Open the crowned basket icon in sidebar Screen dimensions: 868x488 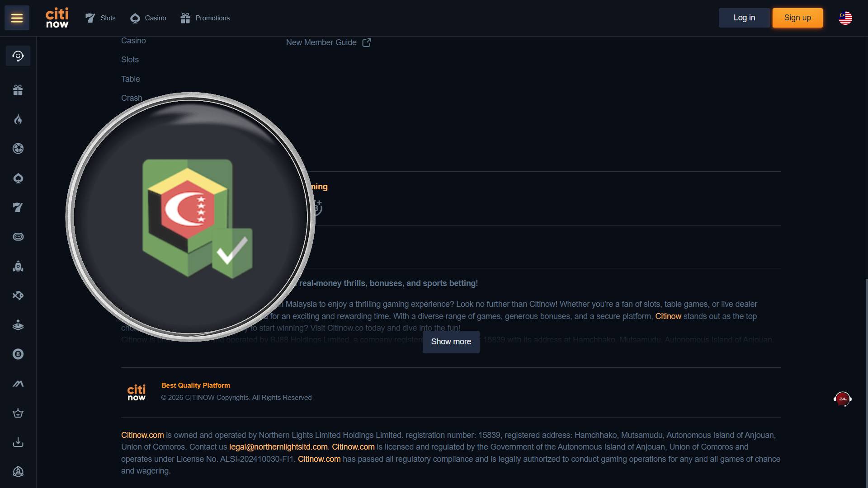click(x=18, y=413)
